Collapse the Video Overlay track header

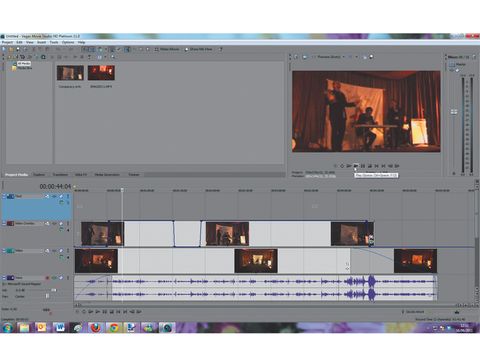4,224
